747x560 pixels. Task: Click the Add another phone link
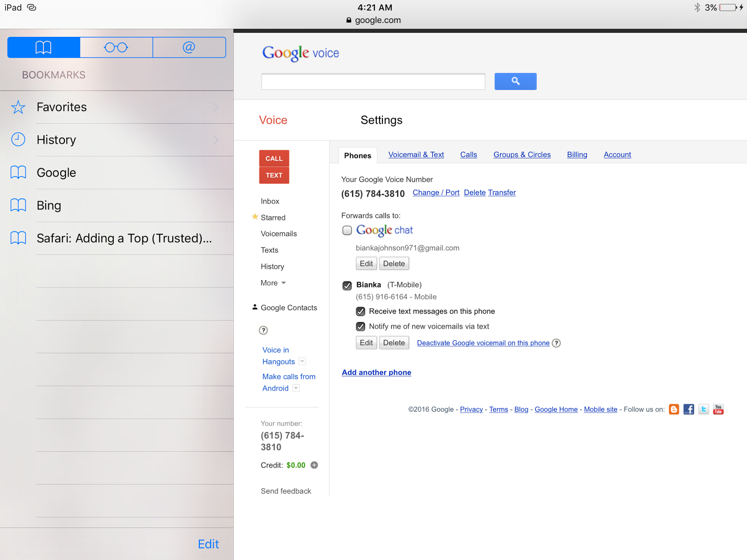(376, 372)
